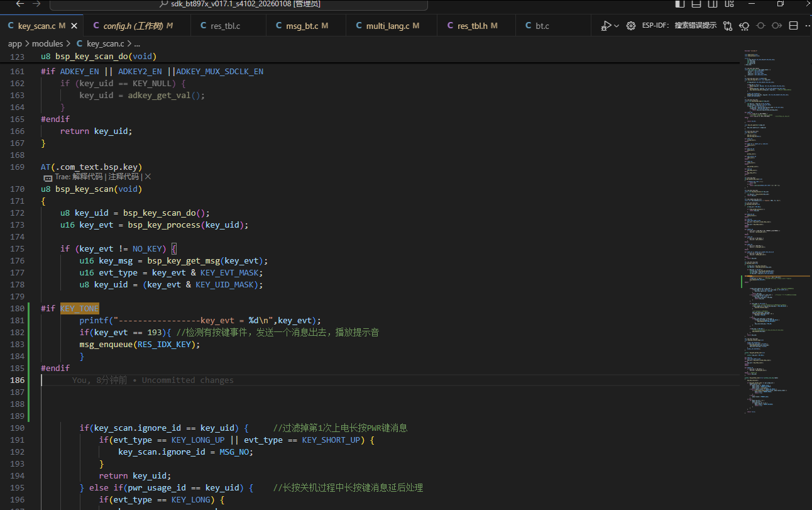Open the command center search box
This screenshot has height=510, width=812.
tap(239, 4)
